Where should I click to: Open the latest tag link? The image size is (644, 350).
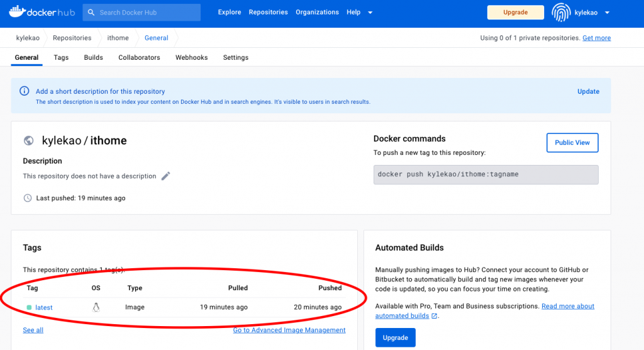44,307
